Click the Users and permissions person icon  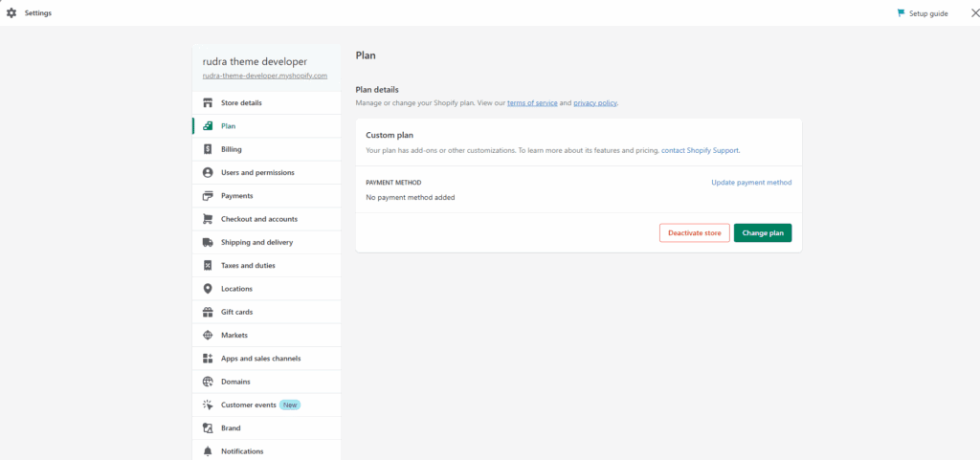point(208,173)
